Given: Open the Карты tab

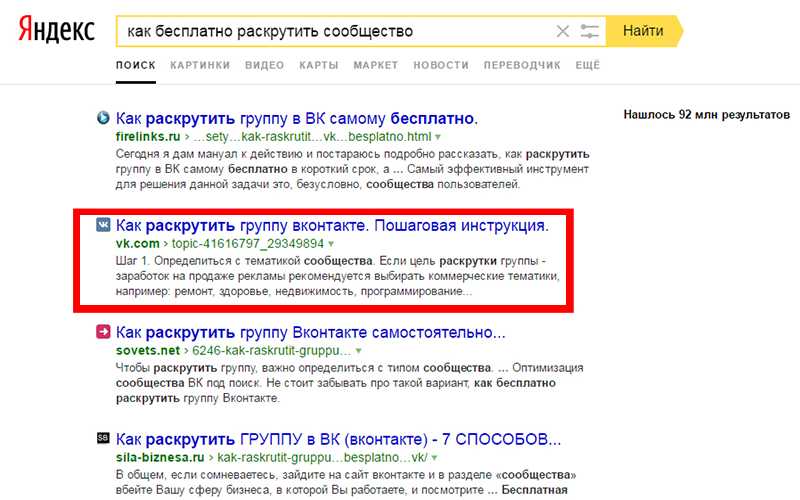Looking at the screenshot, I should point(319,65).
